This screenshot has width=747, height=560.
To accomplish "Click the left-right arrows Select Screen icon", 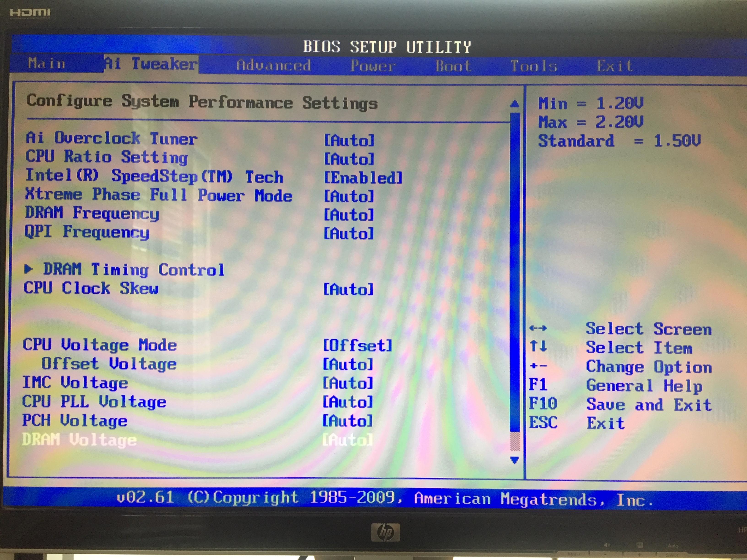I will [538, 328].
